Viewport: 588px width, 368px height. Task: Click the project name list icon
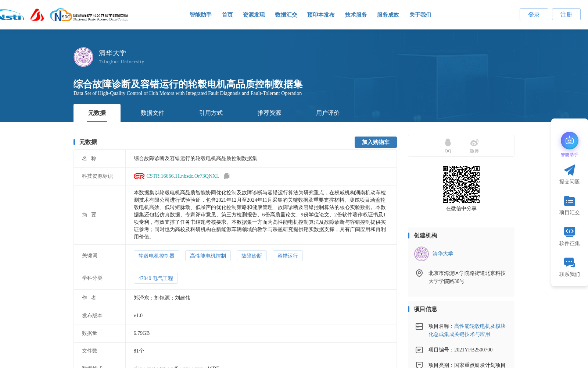tap(419, 326)
